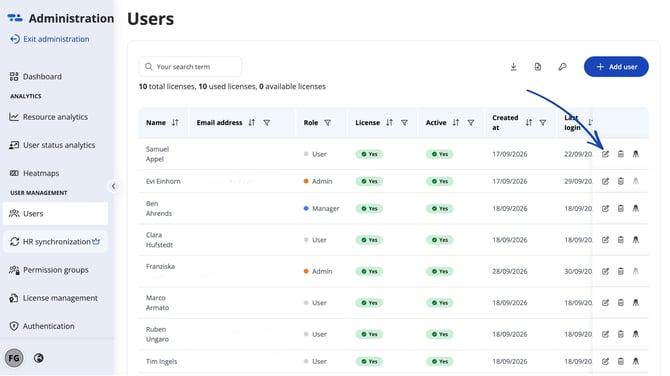The width and height of the screenshot is (670, 376).
Task: Filter the Created at column
Action: [543, 123]
